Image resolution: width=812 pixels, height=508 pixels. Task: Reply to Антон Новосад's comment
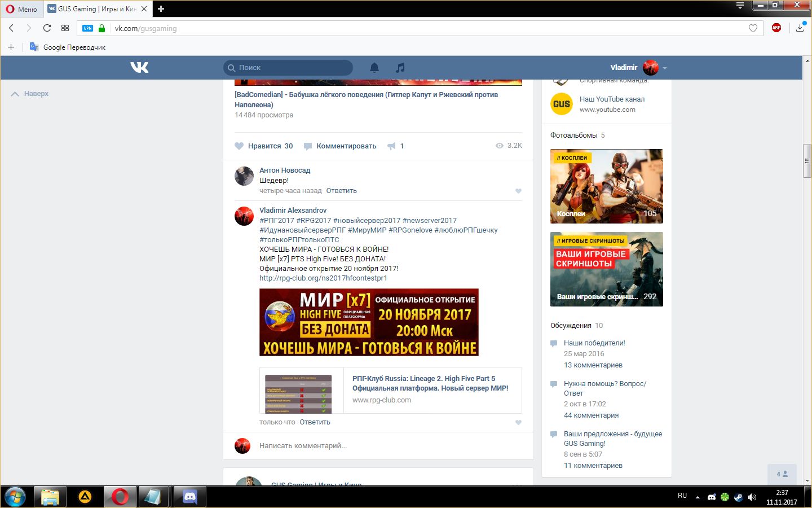(x=341, y=191)
